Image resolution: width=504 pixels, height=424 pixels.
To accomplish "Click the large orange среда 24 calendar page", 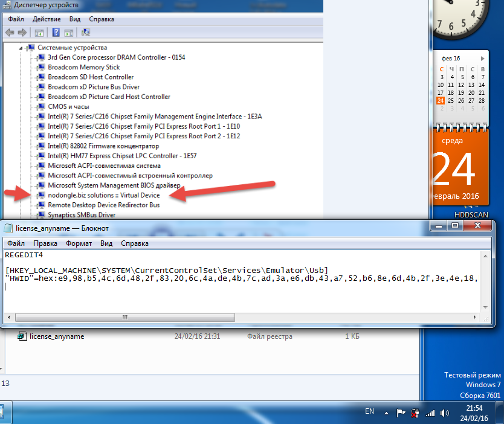I will [x=460, y=167].
